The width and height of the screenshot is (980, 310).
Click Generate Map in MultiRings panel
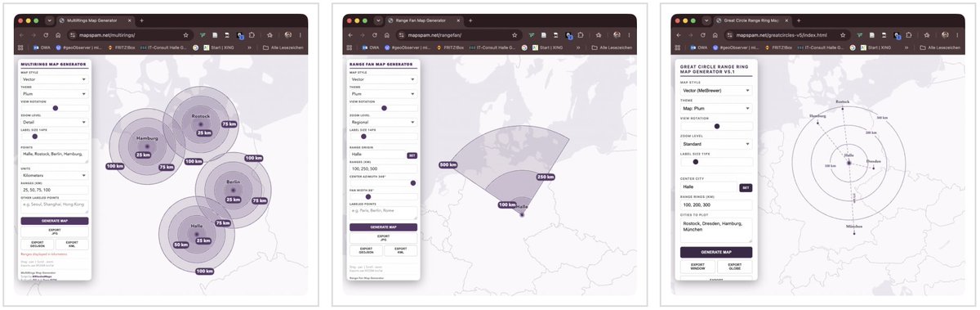pos(55,221)
